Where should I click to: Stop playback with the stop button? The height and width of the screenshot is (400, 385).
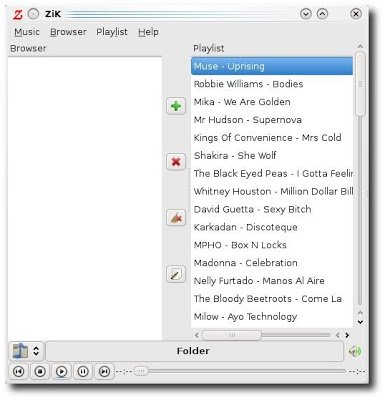pyautogui.click(x=40, y=371)
